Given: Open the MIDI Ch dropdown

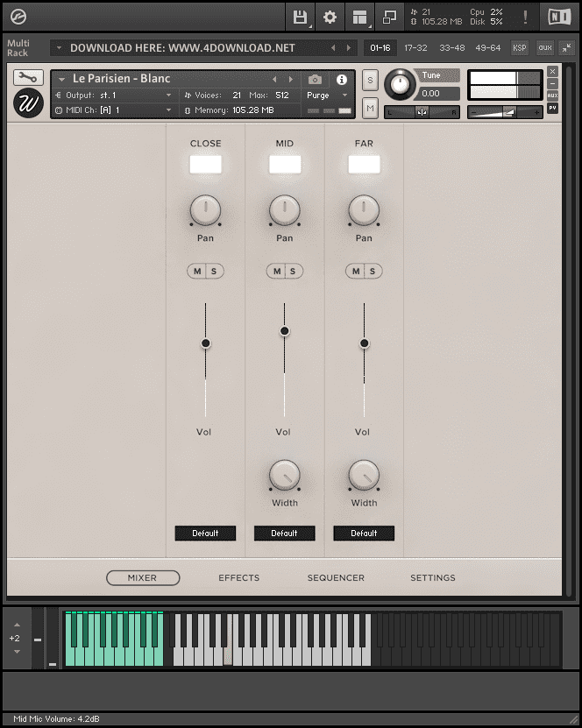Looking at the screenshot, I should [x=113, y=110].
